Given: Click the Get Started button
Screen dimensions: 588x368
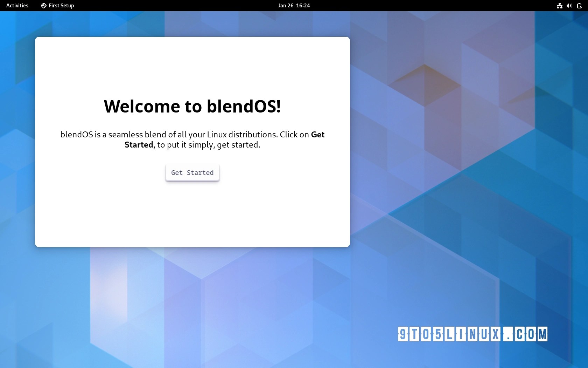Looking at the screenshot, I should (x=192, y=172).
